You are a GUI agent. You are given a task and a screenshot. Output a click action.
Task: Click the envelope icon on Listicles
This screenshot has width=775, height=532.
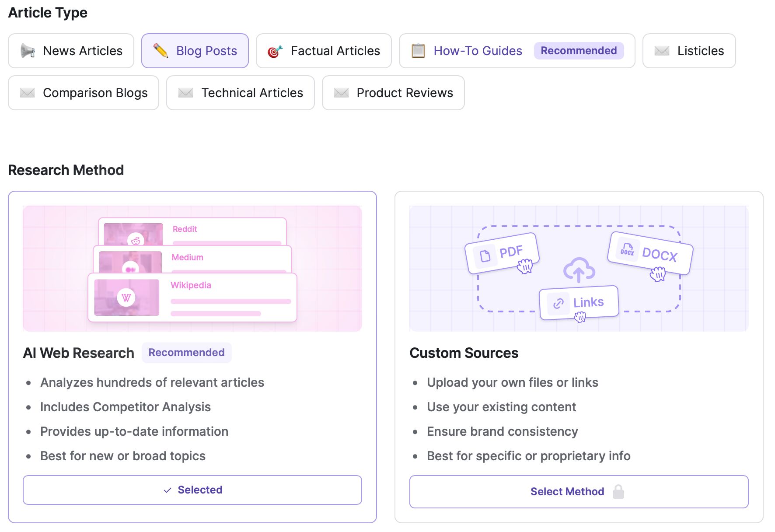tap(662, 51)
